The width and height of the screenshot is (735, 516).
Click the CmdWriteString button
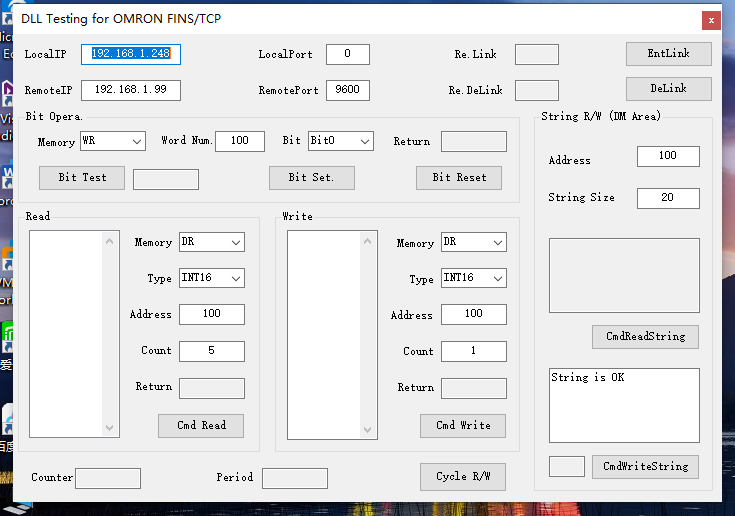click(645, 467)
